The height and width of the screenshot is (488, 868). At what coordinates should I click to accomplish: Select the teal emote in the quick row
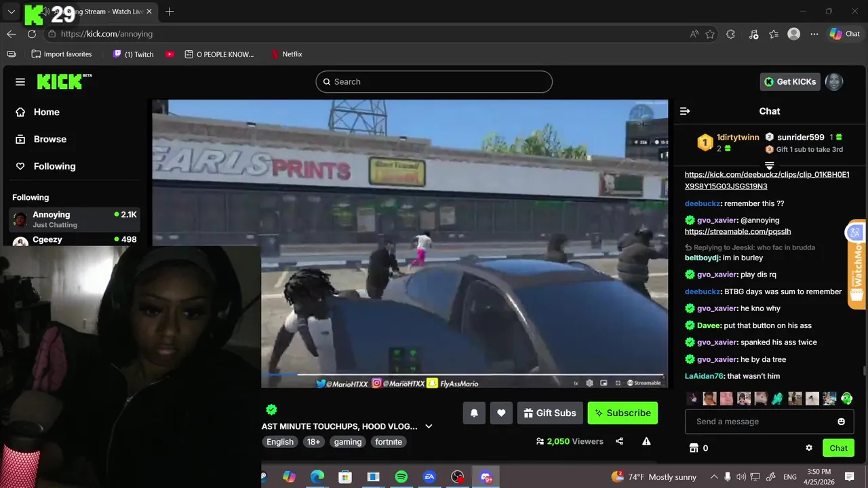click(x=777, y=399)
